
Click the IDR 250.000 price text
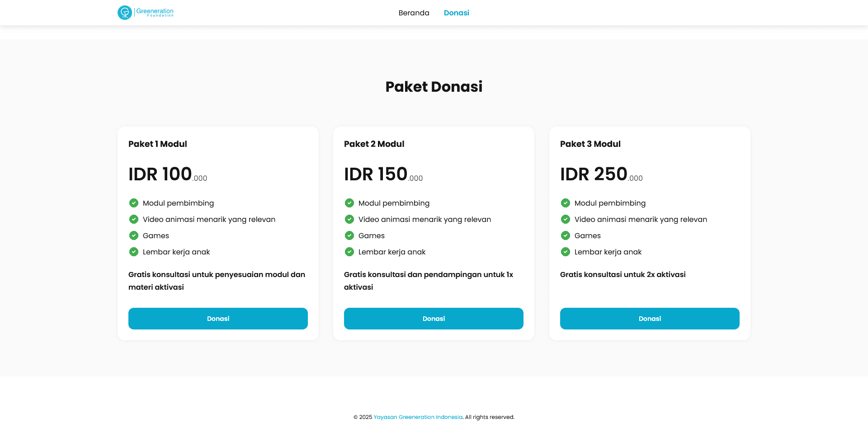601,174
